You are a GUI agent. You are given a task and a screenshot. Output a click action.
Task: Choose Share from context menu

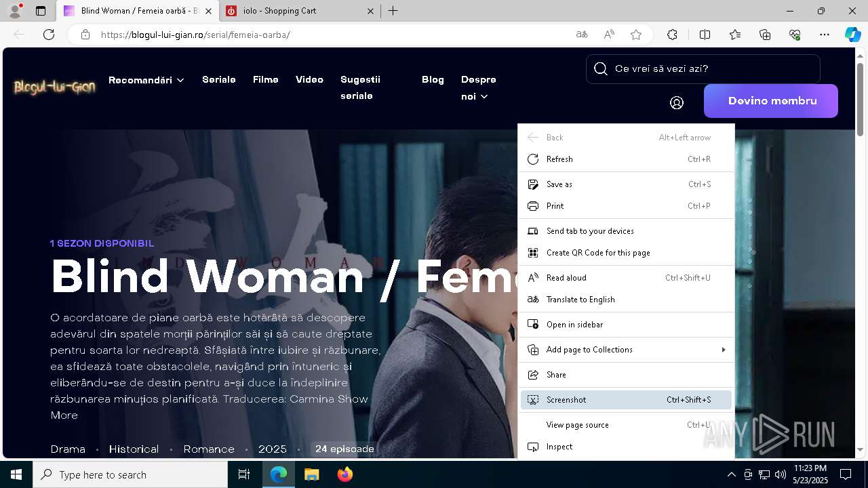(626, 375)
